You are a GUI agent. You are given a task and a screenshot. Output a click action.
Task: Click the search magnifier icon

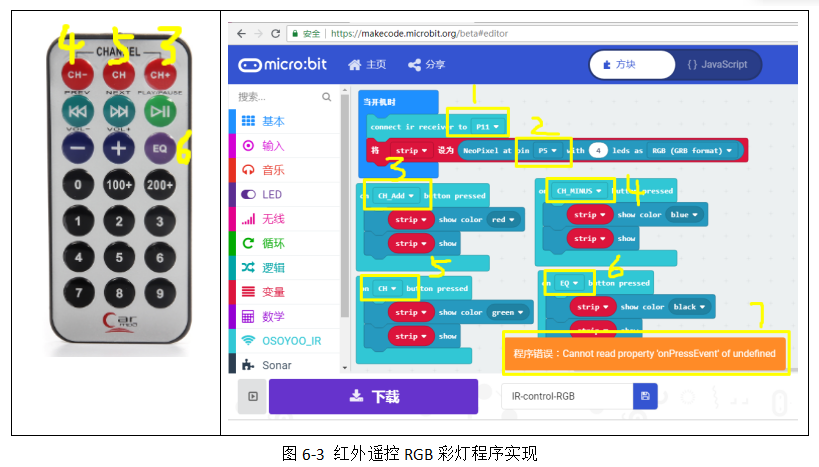click(x=327, y=97)
